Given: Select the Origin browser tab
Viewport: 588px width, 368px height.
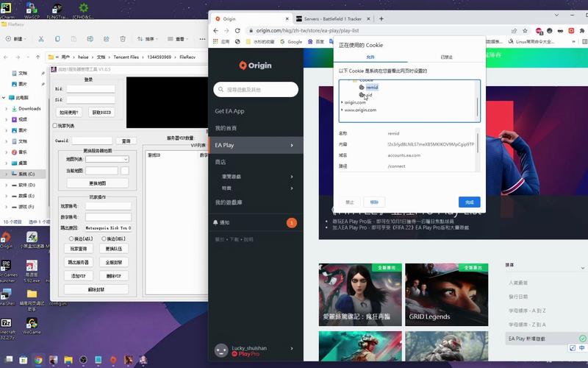Looking at the screenshot, I should (253, 19).
